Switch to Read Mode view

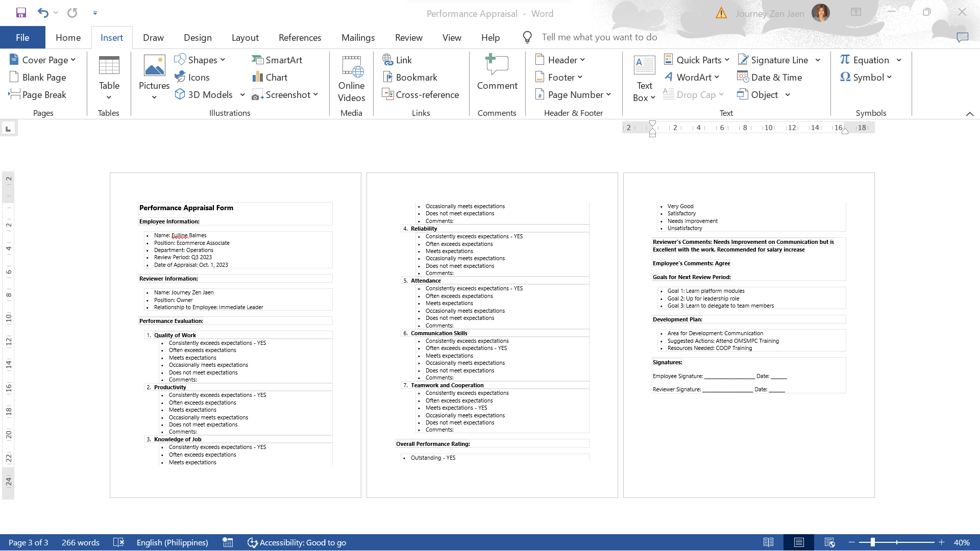[768, 543]
